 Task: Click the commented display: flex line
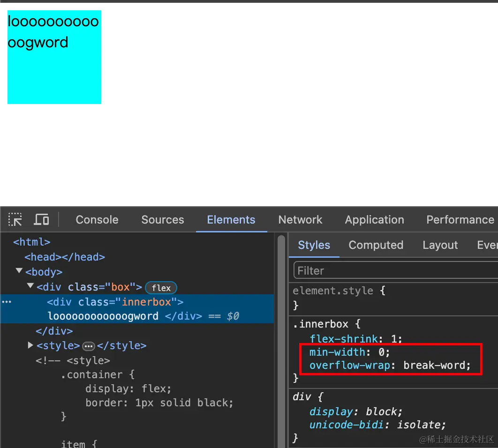pos(128,388)
